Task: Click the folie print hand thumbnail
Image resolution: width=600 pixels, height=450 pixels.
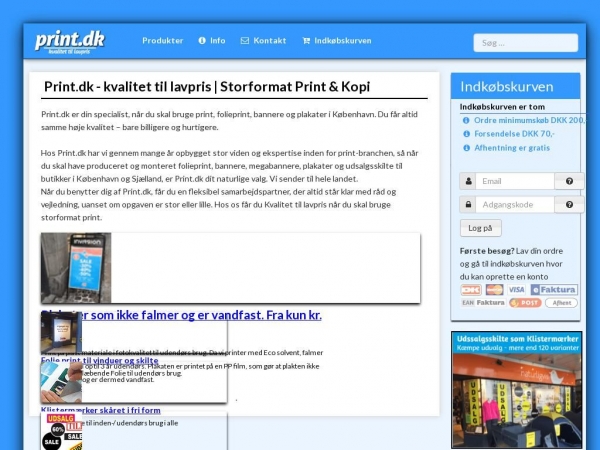Action: [x=61, y=382]
